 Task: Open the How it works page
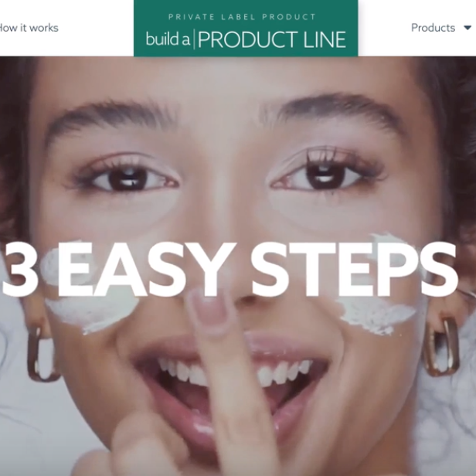pos(29,28)
